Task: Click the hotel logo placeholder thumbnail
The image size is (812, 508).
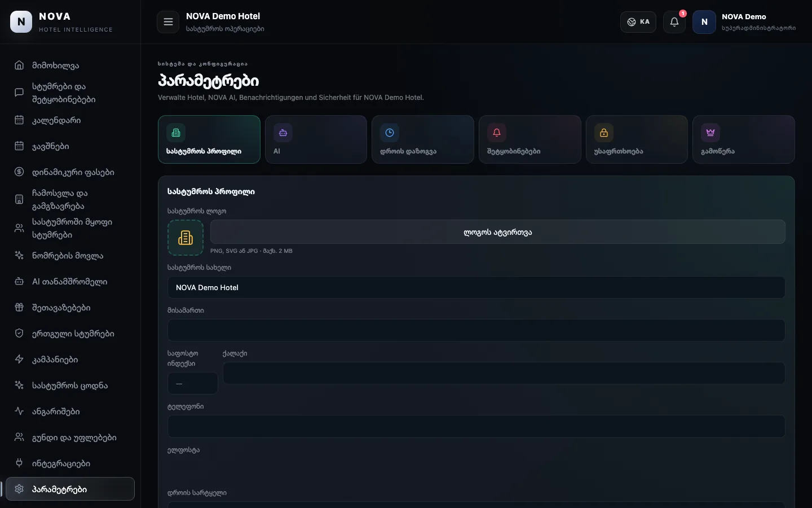Action: (x=186, y=238)
